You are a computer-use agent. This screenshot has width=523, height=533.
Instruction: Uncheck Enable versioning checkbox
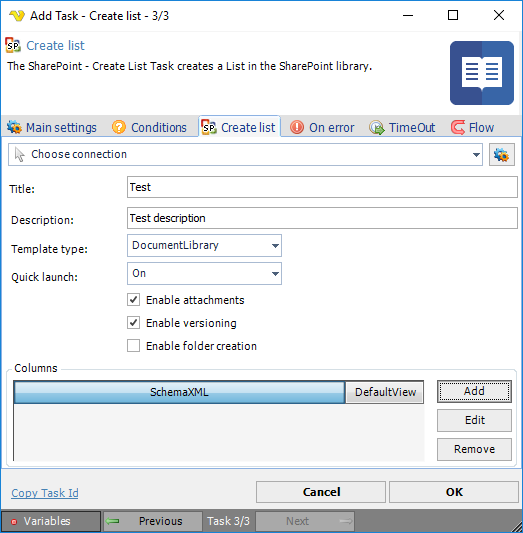(134, 323)
